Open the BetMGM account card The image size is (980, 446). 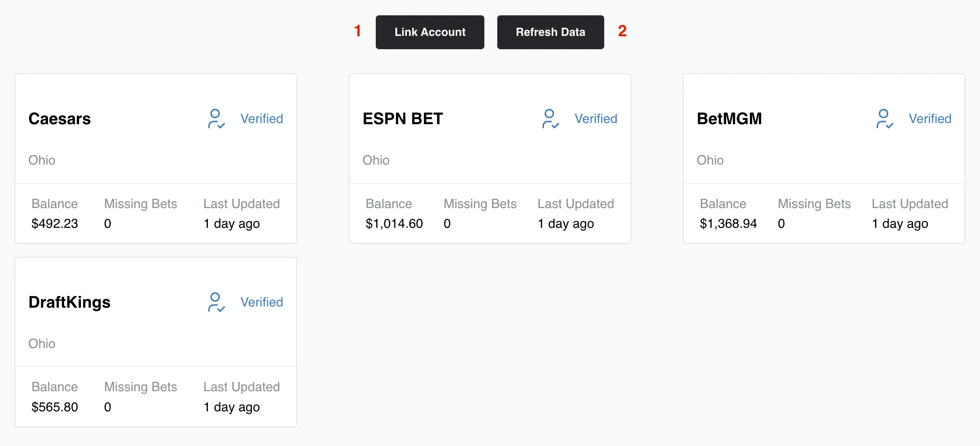824,158
